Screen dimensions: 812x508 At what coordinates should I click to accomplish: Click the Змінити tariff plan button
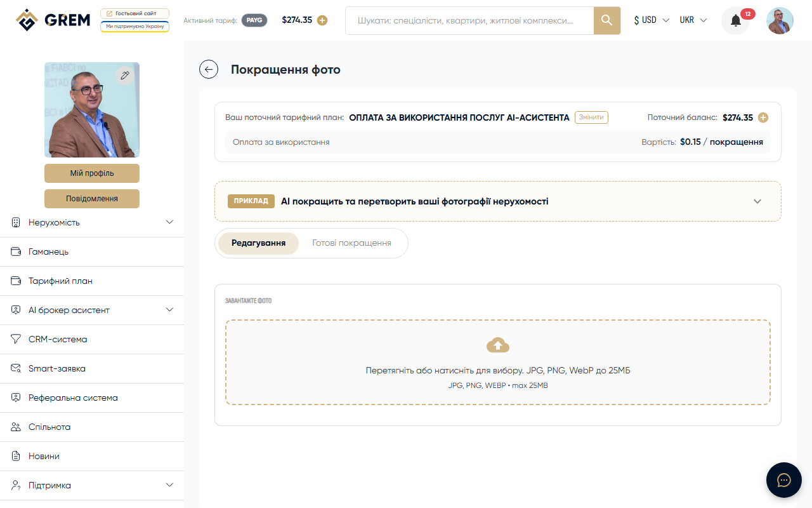pyautogui.click(x=591, y=117)
